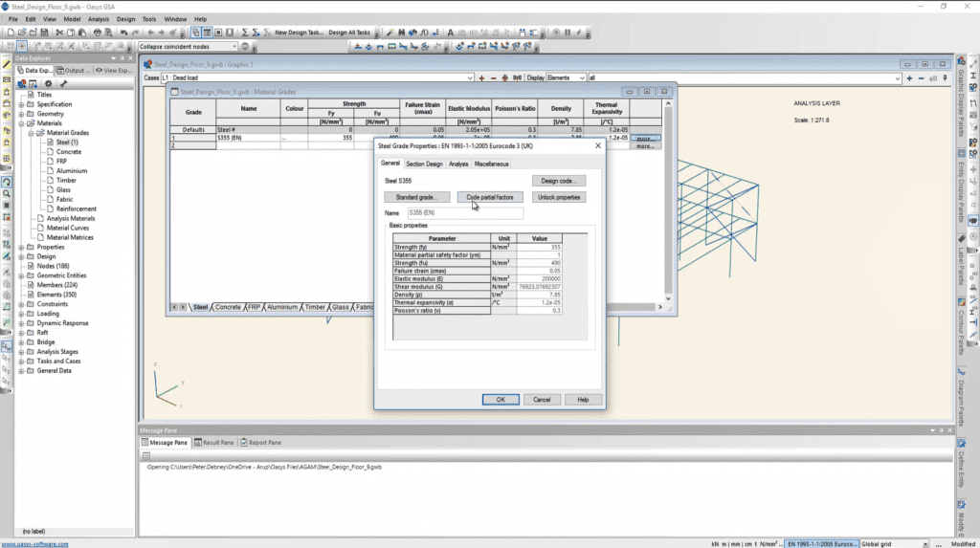Click the Print icon in the toolbar
This screenshot has height=548, width=980.
97,33
